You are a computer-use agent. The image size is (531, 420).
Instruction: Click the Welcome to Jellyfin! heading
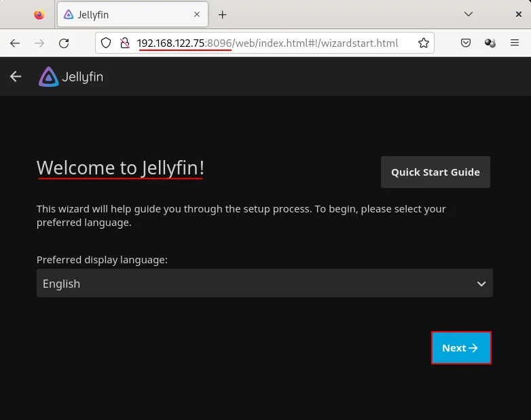(x=120, y=168)
